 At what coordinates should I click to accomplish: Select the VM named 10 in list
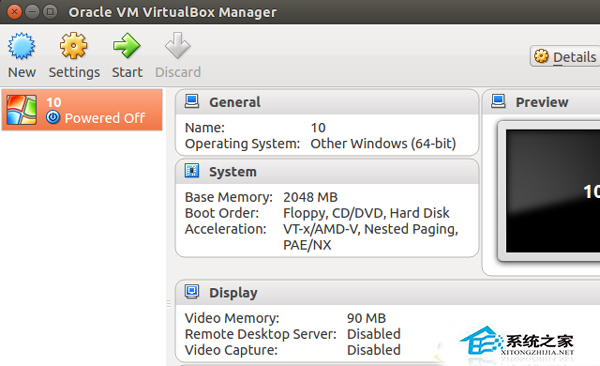point(82,110)
